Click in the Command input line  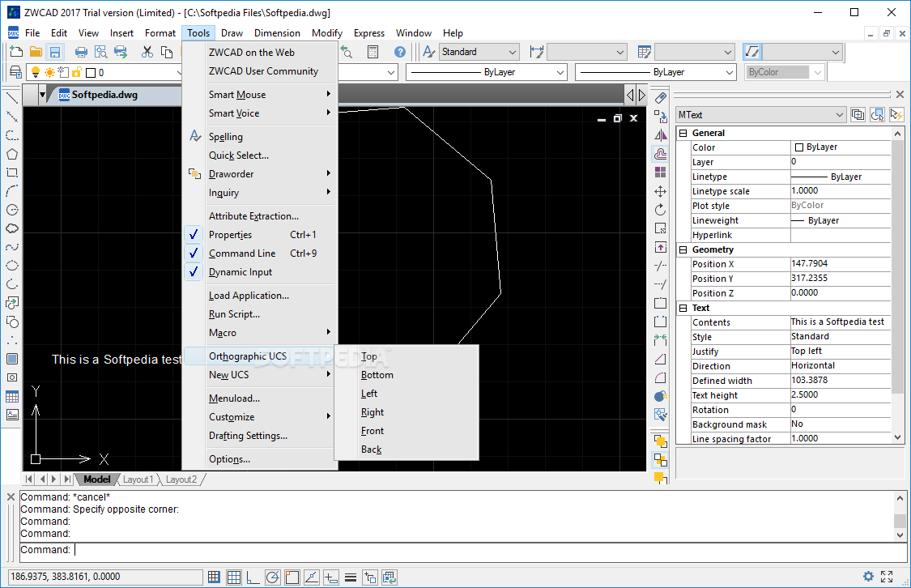tap(463, 550)
